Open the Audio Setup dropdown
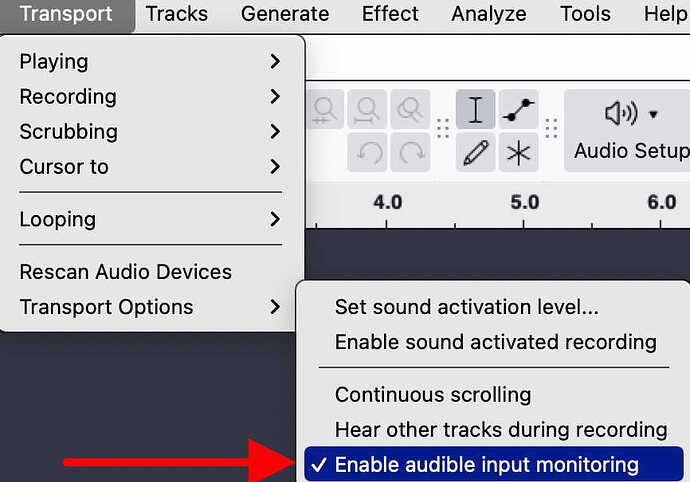This screenshot has width=690, height=482. [x=630, y=131]
